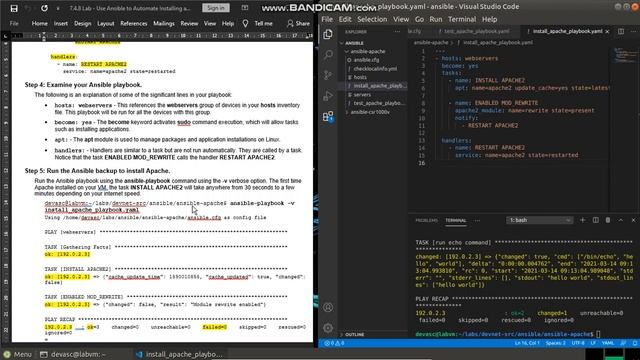Switch to devasc@labvm terminal in taskbar
This screenshot has height=360, width=640.
(72, 354)
